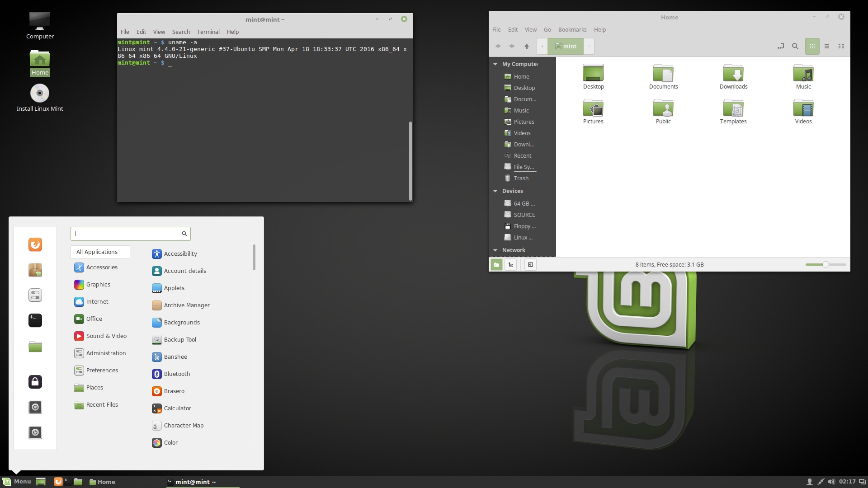The image size is (868, 488).
Task: Click the Install Linux Mint desktop icon
Action: click(x=40, y=98)
